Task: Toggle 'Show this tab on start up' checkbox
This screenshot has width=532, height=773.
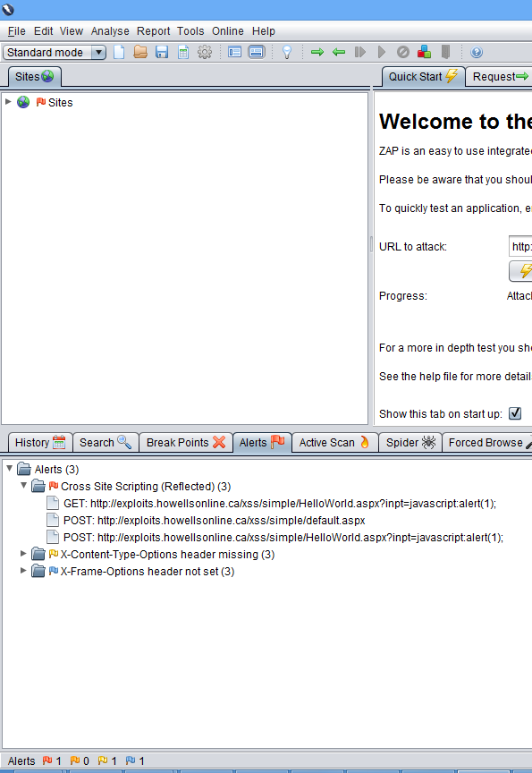Action: pyautogui.click(x=515, y=413)
